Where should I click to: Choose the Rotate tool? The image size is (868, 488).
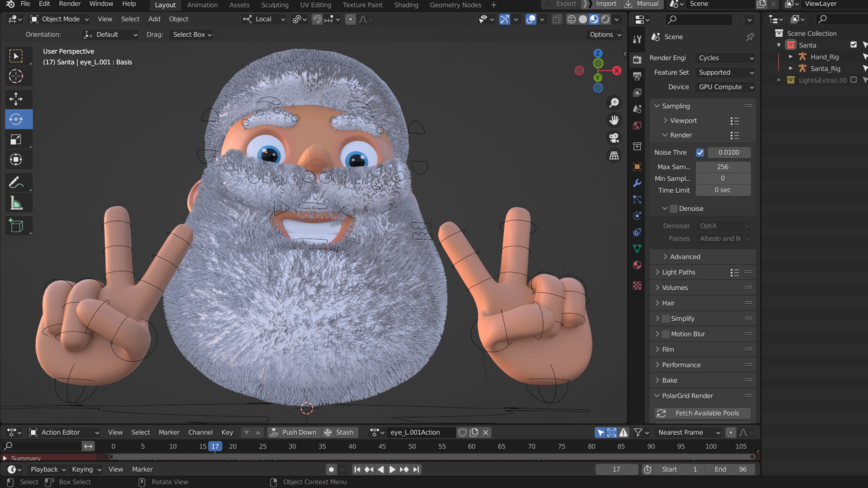[16, 119]
